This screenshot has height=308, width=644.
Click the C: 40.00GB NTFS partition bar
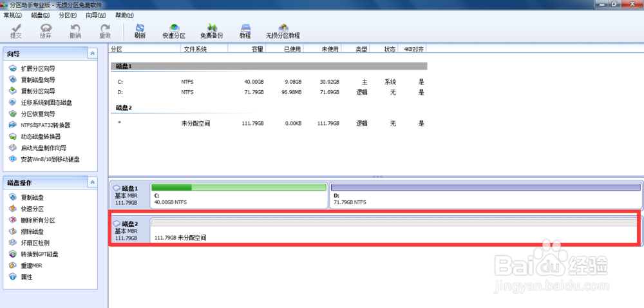pyautogui.click(x=239, y=195)
